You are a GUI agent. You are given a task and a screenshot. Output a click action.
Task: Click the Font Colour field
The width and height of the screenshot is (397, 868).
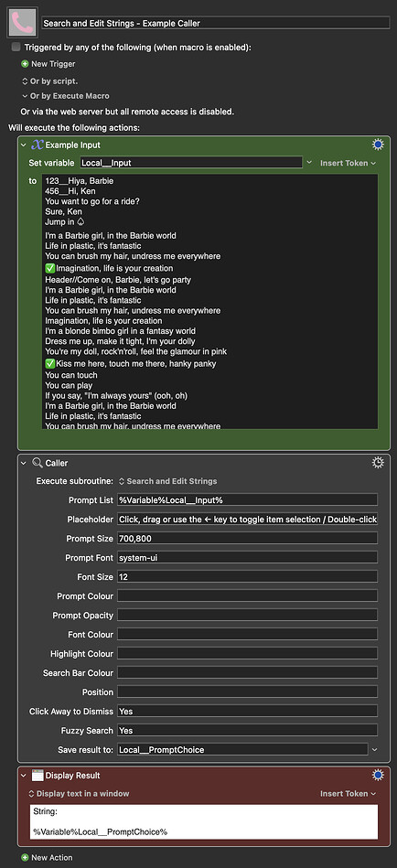(x=248, y=635)
